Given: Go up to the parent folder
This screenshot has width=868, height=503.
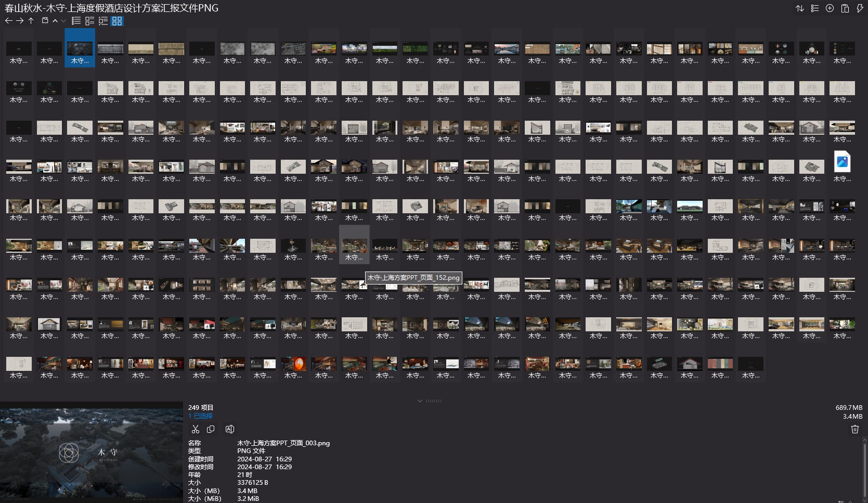Looking at the screenshot, I should [31, 21].
